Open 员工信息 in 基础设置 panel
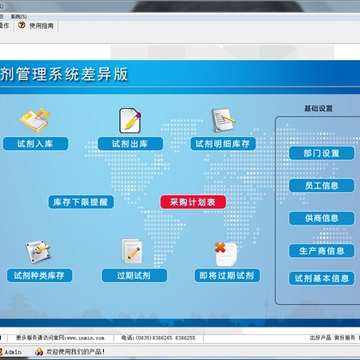The height and width of the screenshot is (360, 360). click(322, 186)
